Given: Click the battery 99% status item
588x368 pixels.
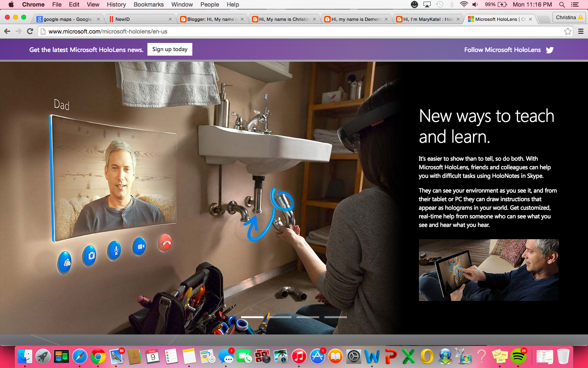Looking at the screenshot, I should (496, 4).
